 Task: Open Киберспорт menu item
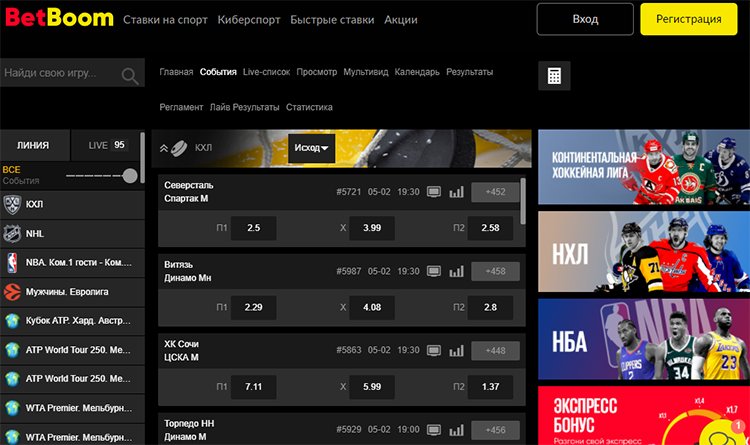click(249, 20)
